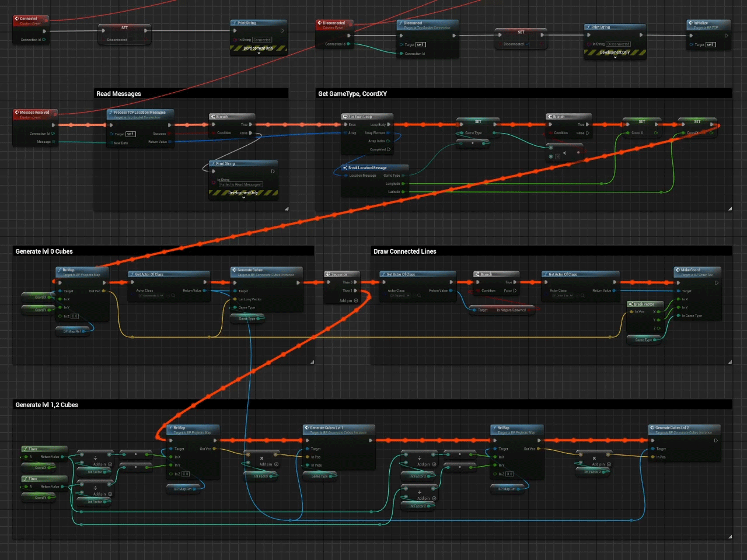The width and height of the screenshot is (747, 560).
Task: Expand Development Only chevron on Connected Print String
Action: click(x=259, y=53)
